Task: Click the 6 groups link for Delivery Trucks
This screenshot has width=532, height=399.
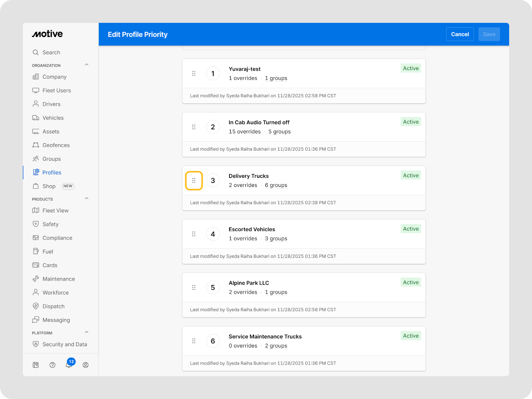Action: click(x=276, y=185)
